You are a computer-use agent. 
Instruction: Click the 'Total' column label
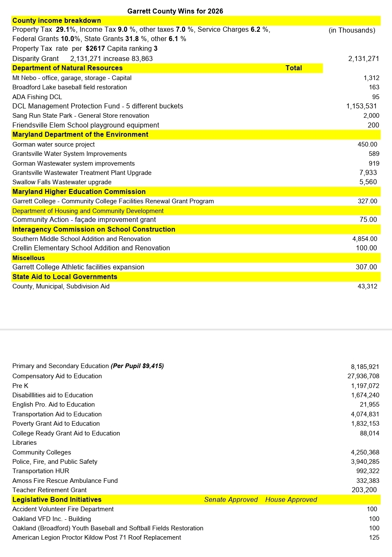click(293, 68)
